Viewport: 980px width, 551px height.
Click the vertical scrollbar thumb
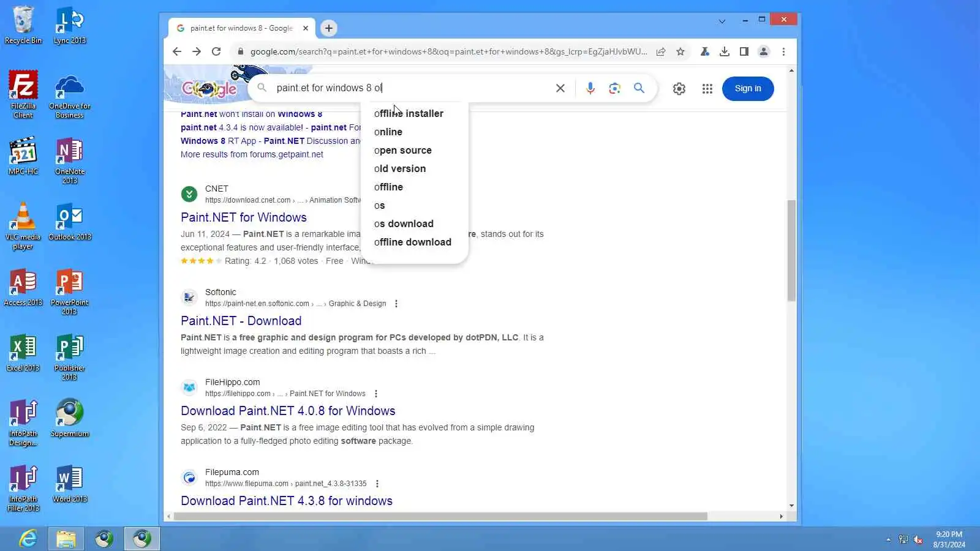coord(791,251)
